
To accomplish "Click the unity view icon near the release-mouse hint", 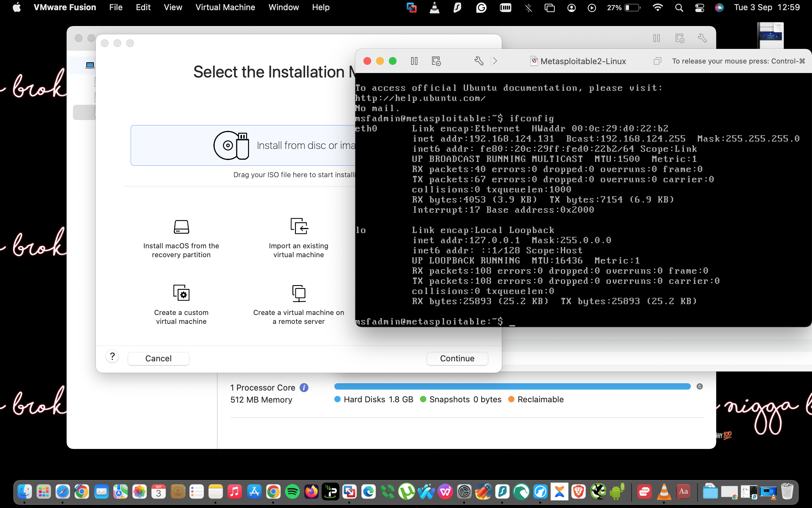I will coord(657,61).
